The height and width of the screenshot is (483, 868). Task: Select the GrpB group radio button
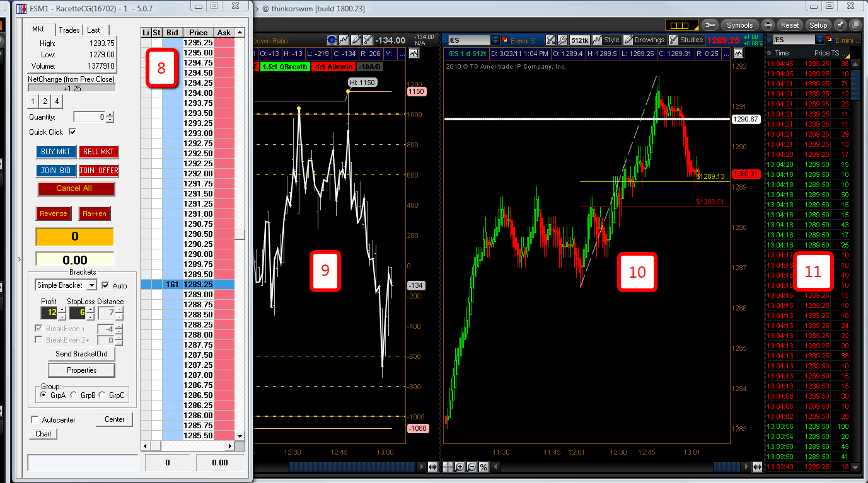(x=74, y=395)
